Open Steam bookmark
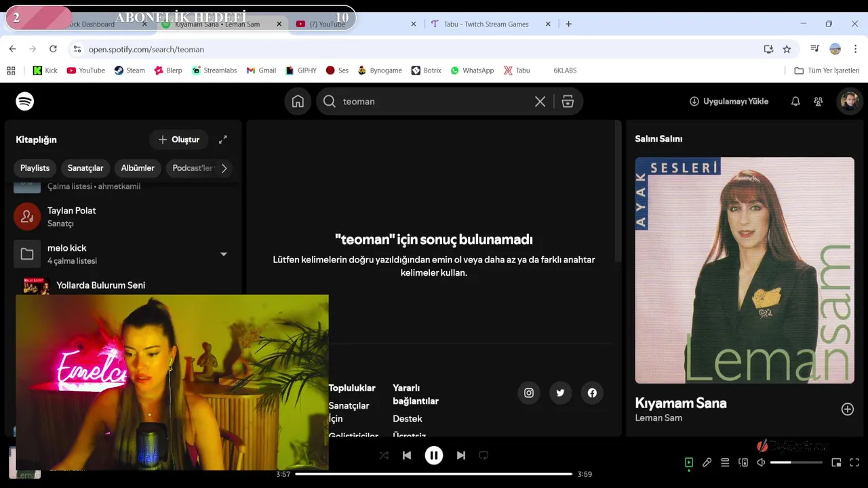The height and width of the screenshot is (488, 868). point(129,70)
